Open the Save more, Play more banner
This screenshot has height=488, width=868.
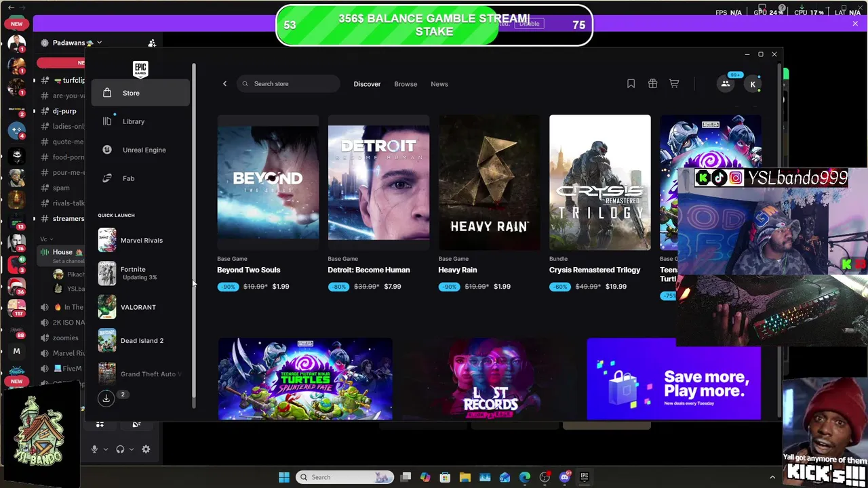click(673, 380)
